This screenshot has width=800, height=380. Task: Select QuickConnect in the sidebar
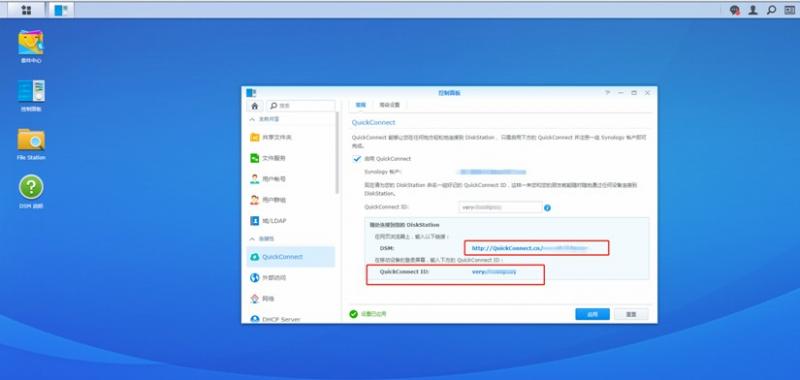(290, 257)
